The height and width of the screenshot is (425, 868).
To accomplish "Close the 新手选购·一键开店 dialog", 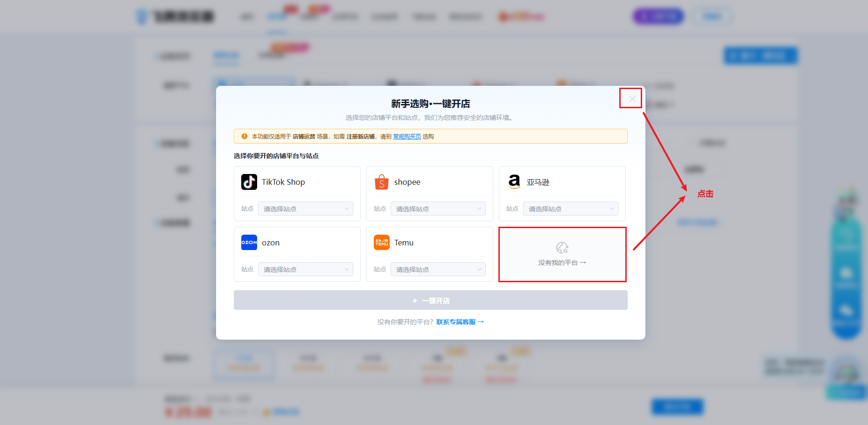I will click(x=632, y=99).
